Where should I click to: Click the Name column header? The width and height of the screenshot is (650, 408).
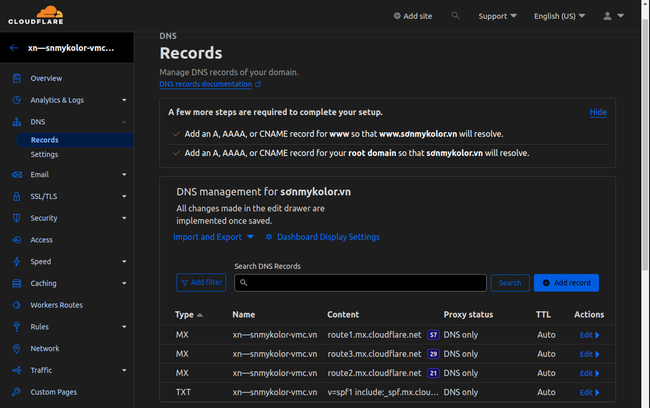pyautogui.click(x=244, y=314)
